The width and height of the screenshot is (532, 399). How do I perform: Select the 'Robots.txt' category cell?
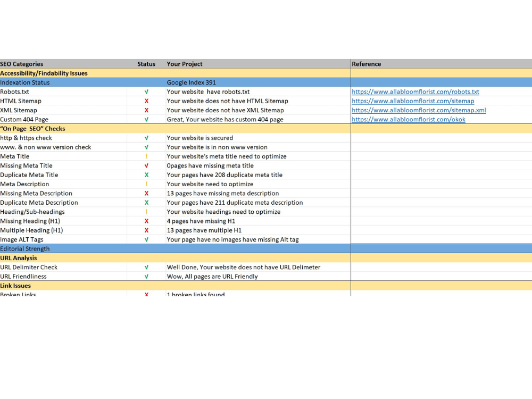pos(63,92)
